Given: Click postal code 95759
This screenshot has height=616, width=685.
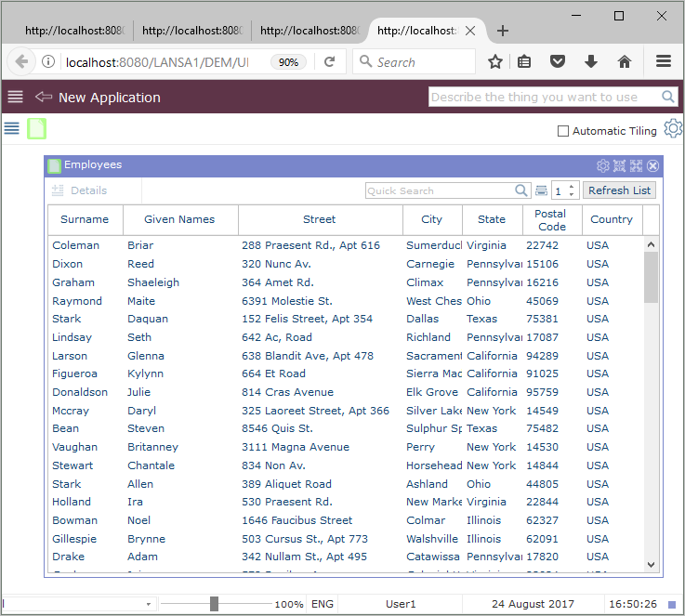Looking at the screenshot, I should 542,392.
